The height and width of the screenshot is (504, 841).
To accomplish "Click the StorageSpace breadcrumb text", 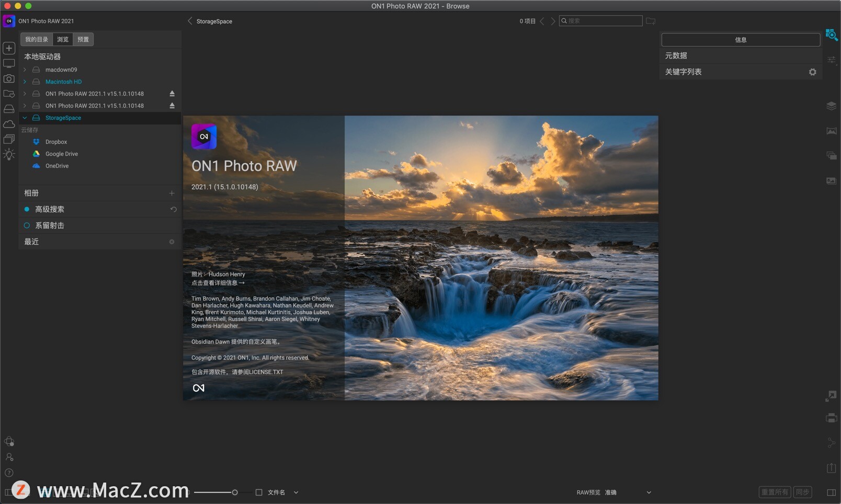I will pos(214,21).
